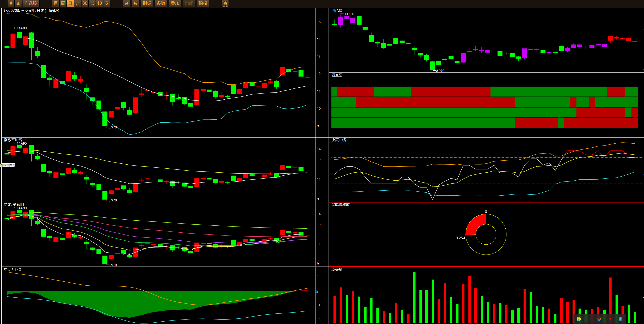Switch chart period to 周 (weekly)
Image resolution: width=644 pixels, height=324 pixels.
[x=63, y=3]
